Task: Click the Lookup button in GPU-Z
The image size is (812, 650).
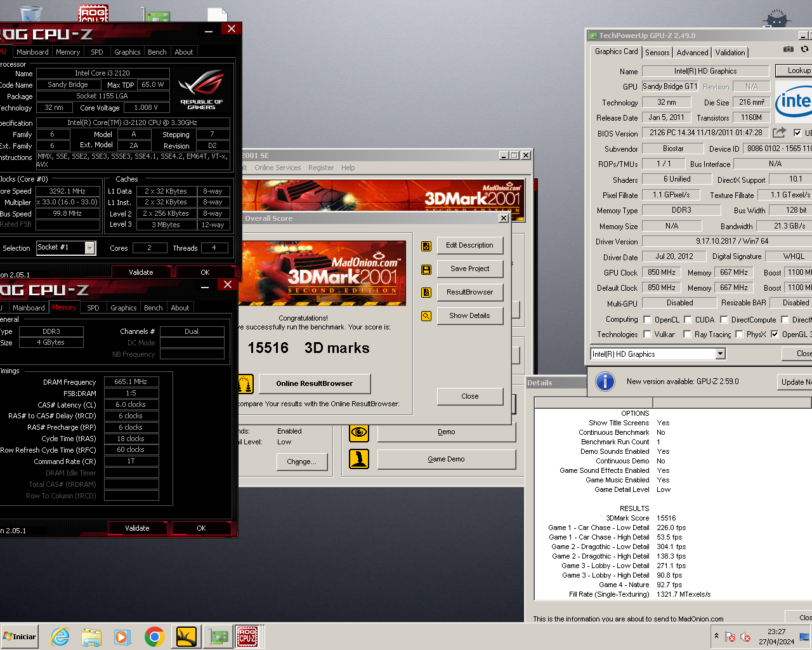Action: (x=795, y=70)
